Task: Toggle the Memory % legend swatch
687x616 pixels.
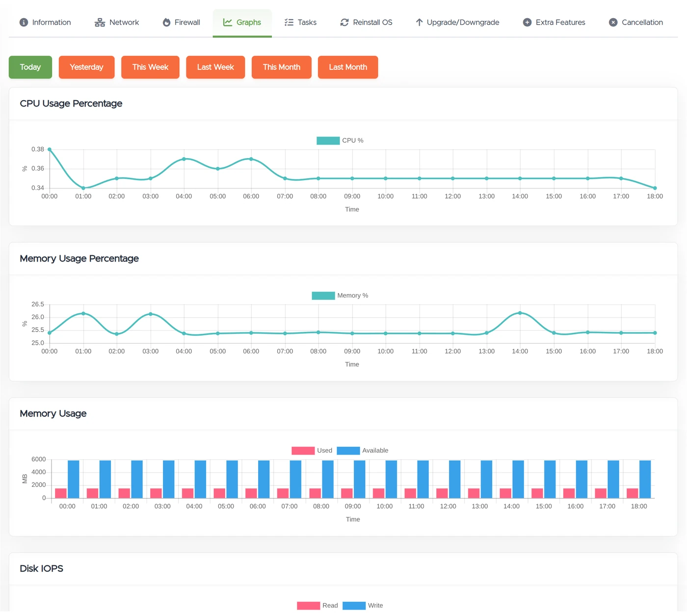Action: [323, 296]
